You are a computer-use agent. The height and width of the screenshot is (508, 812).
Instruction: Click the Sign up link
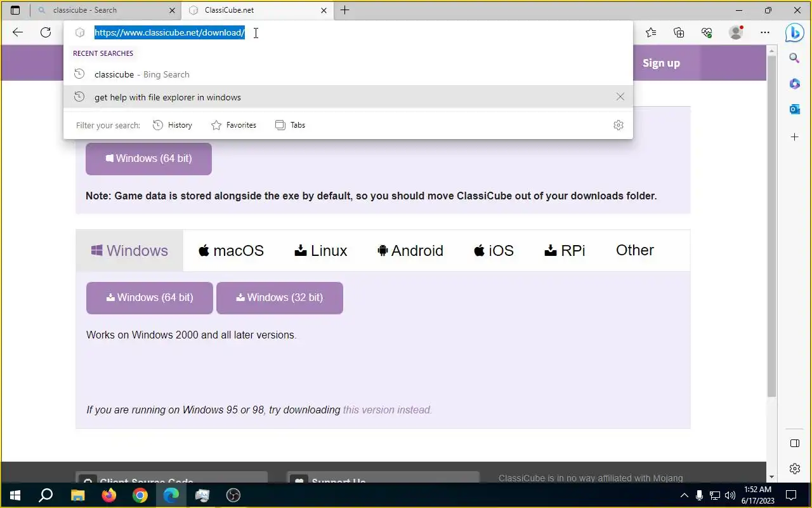point(661,63)
